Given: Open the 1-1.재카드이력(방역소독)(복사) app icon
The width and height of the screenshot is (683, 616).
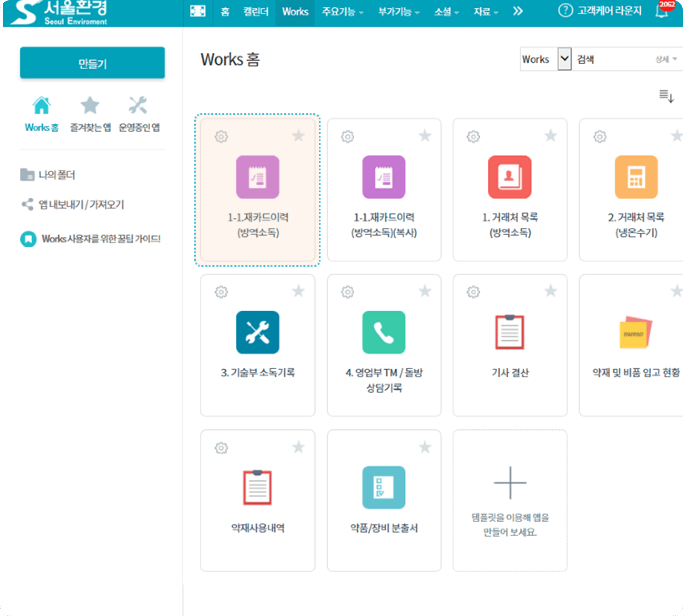Looking at the screenshot, I should pyautogui.click(x=384, y=177).
